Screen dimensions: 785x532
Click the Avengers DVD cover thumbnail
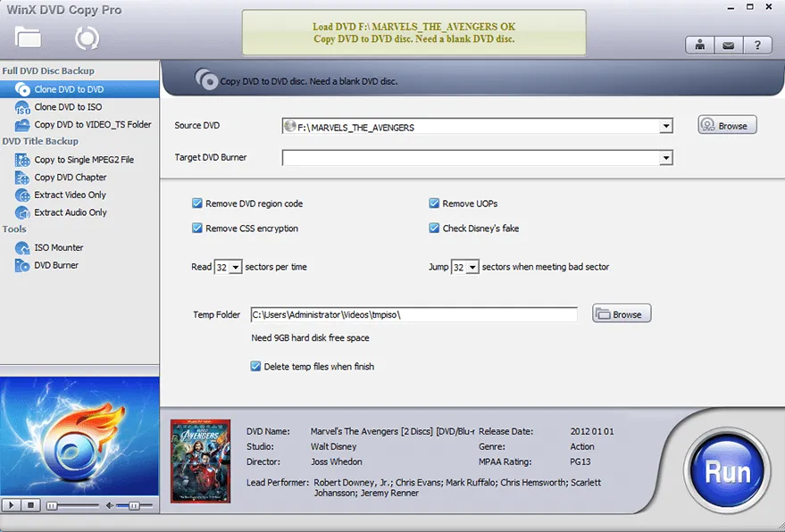point(200,459)
